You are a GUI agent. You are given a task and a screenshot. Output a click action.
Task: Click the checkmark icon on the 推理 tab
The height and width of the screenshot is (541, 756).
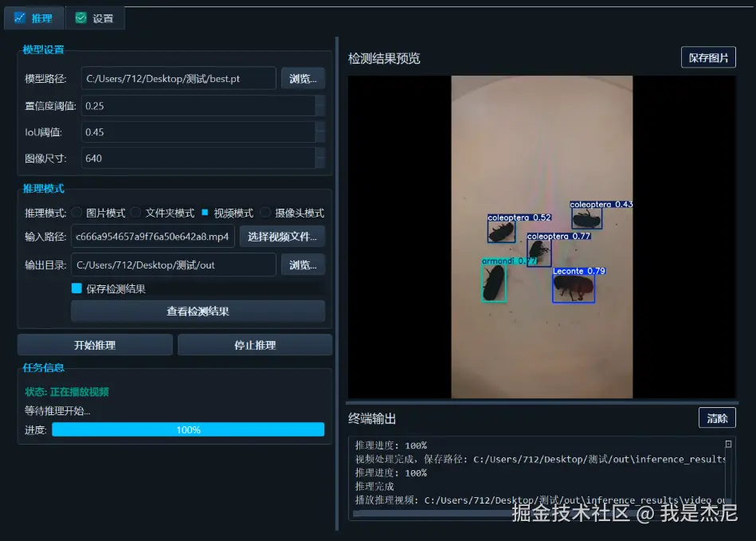pyautogui.click(x=22, y=18)
